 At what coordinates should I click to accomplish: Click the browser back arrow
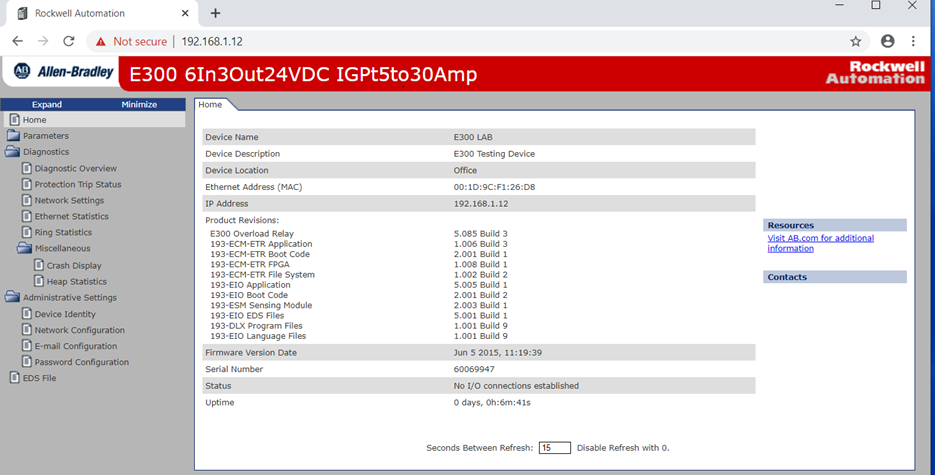(x=17, y=41)
